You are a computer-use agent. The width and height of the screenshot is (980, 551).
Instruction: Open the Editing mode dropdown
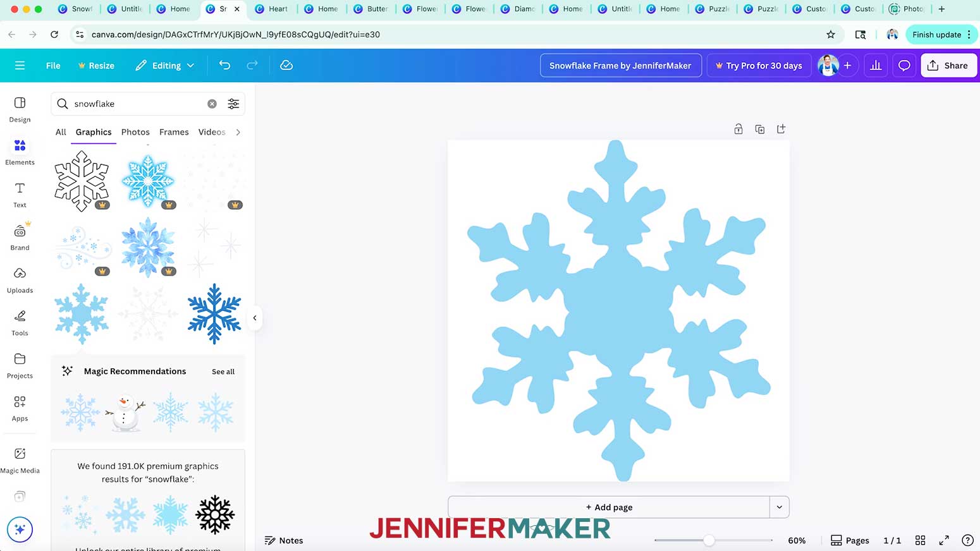[164, 65]
